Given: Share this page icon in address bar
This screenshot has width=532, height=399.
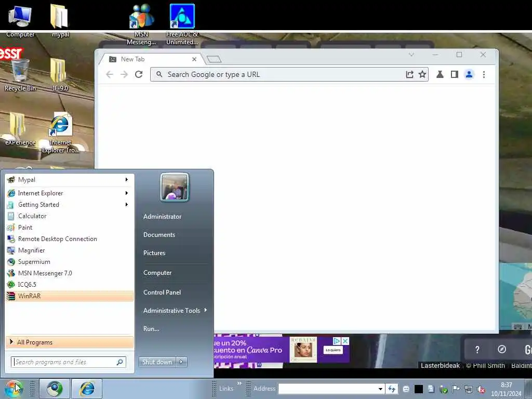Looking at the screenshot, I should 409,74.
